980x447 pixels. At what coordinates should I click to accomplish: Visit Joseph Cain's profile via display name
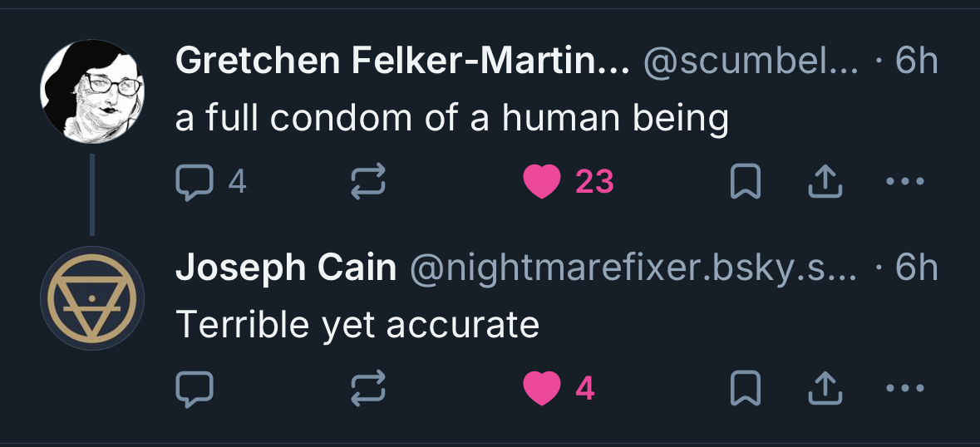click(x=286, y=268)
